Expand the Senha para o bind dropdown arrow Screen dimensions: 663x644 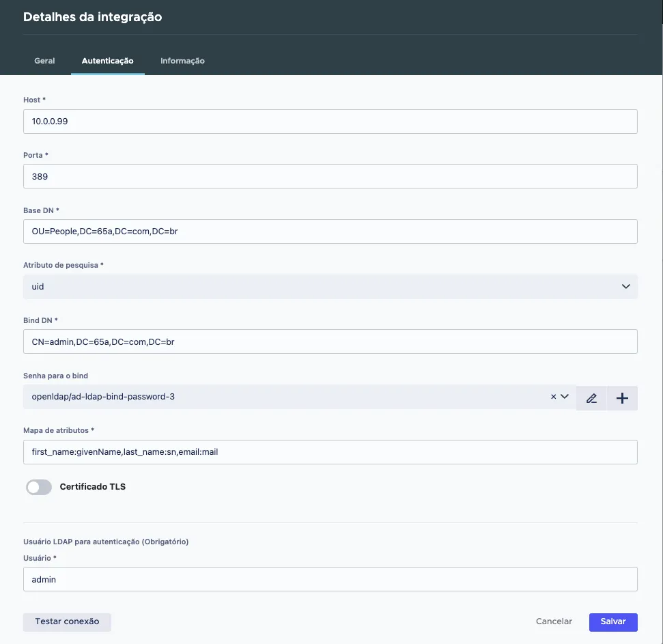565,397
